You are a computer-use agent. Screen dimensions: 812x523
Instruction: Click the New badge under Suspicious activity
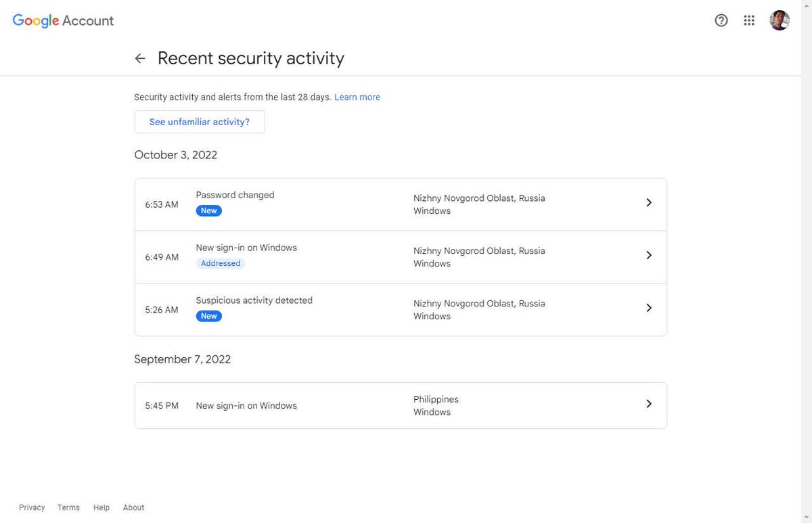tap(209, 316)
